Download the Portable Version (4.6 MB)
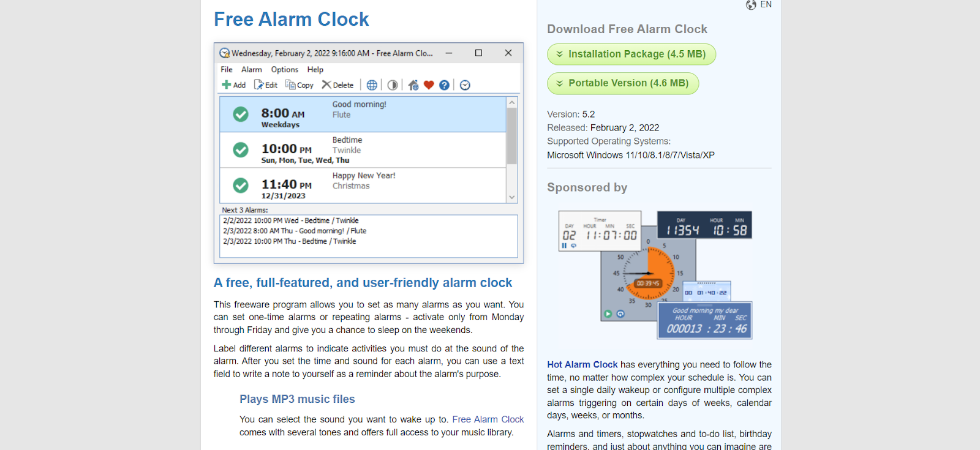 coord(623,83)
